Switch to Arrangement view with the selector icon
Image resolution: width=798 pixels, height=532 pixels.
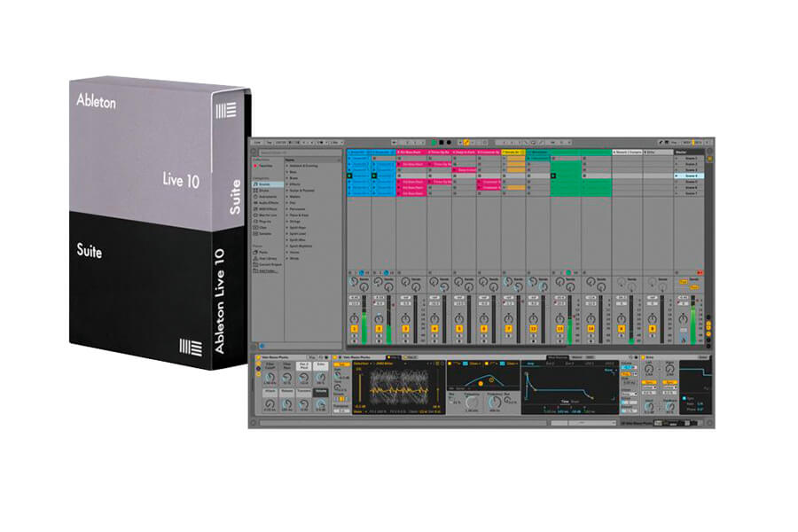[709, 152]
